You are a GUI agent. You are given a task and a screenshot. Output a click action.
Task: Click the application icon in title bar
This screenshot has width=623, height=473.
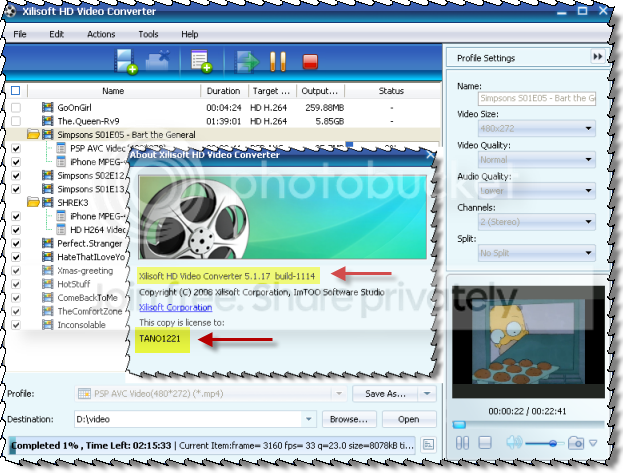pos(11,11)
